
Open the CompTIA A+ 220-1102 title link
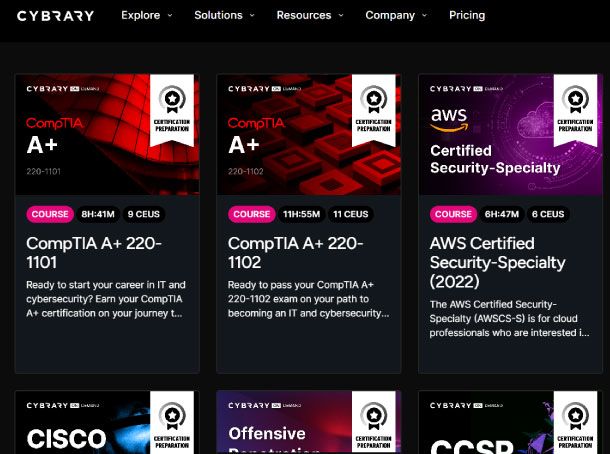pyautogui.click(x=295, y=253)
